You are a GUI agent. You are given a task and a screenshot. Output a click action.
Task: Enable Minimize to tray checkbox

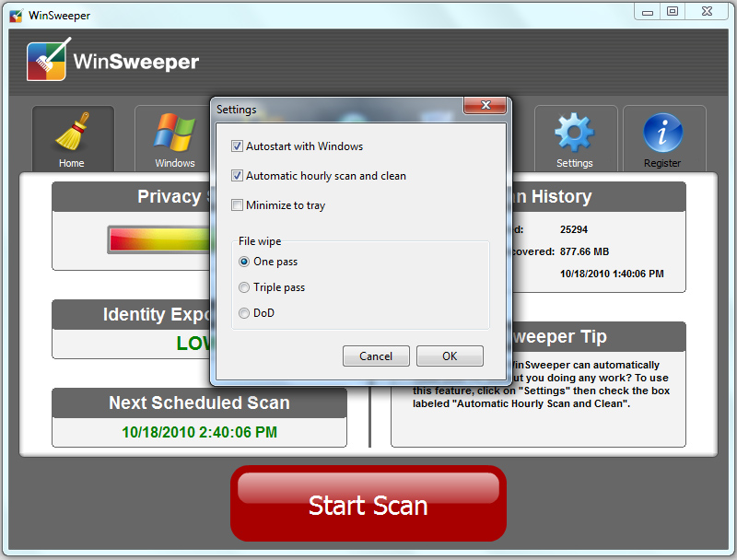(x=238, y=205)
